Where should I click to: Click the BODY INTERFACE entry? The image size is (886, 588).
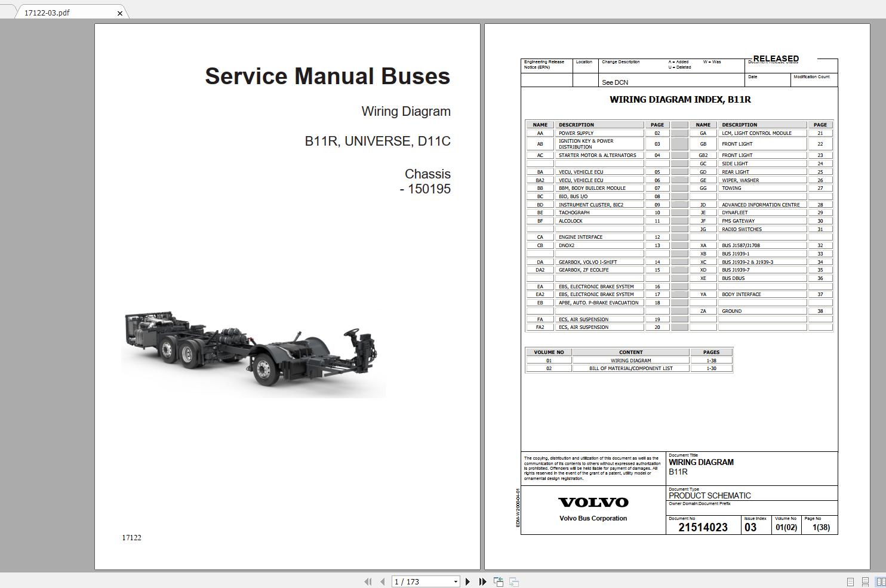point(762,294)
